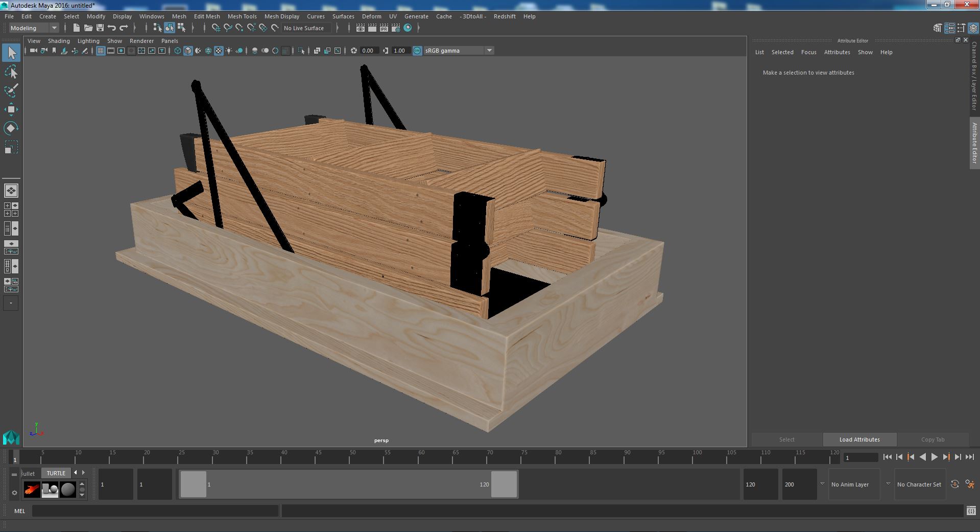Screen dimensions: 980x532
Task: Select the arrow Select tool
Action: [x=11, y=53]
